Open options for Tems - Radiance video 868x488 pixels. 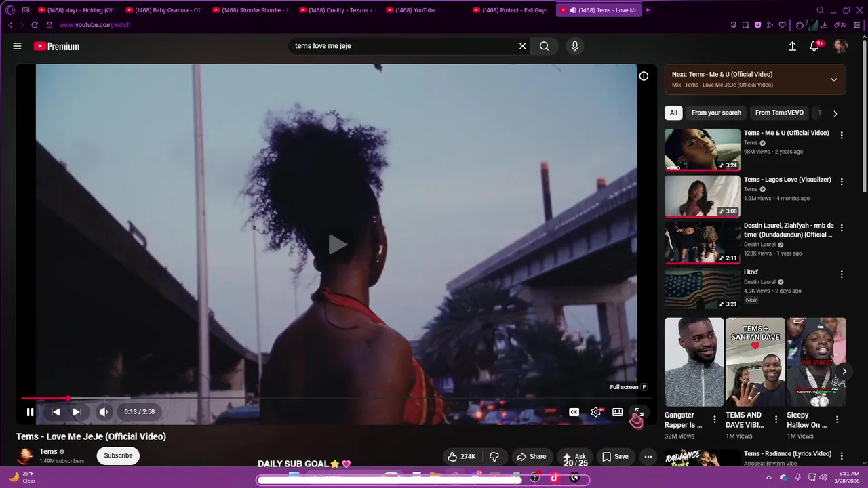842,456
